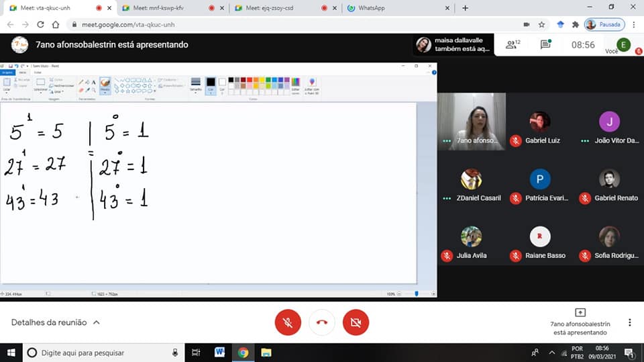644x362 pixels.
Task: Toggle the camera on/off button
Action: [x=356, y=322]
